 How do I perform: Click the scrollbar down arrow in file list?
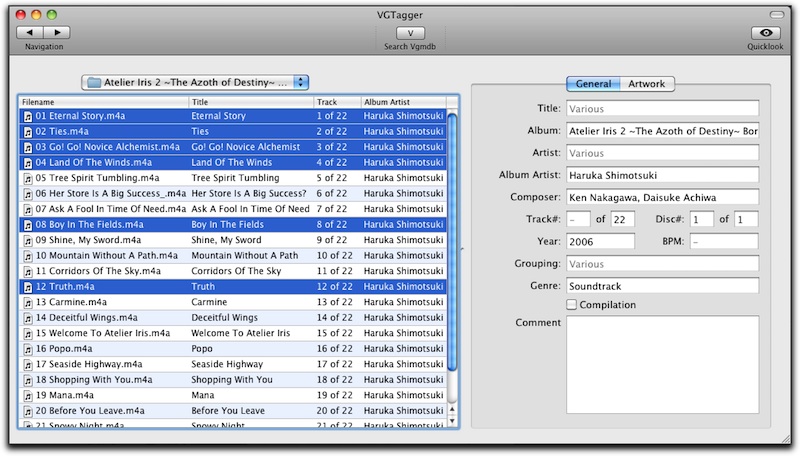pos(452,420)
